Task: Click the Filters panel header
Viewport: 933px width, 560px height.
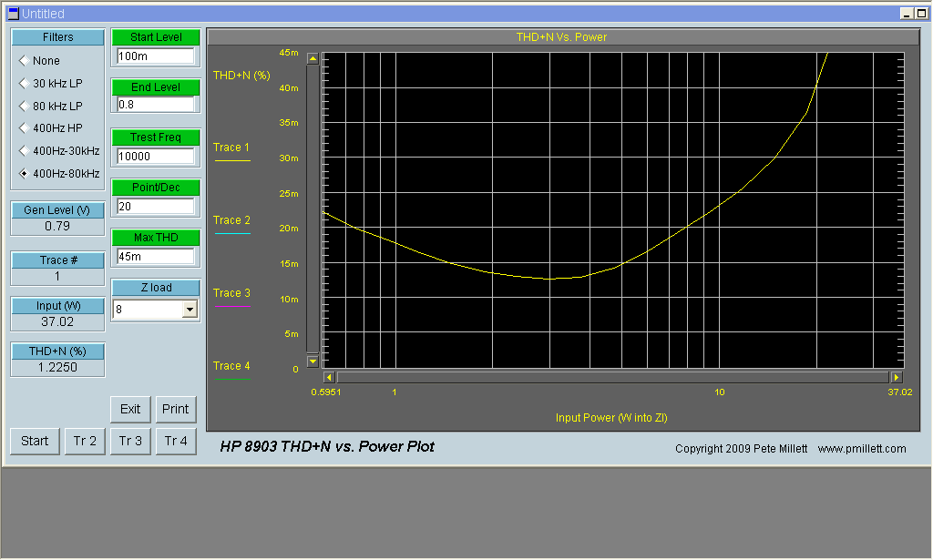Action: [x=57, y=36]
